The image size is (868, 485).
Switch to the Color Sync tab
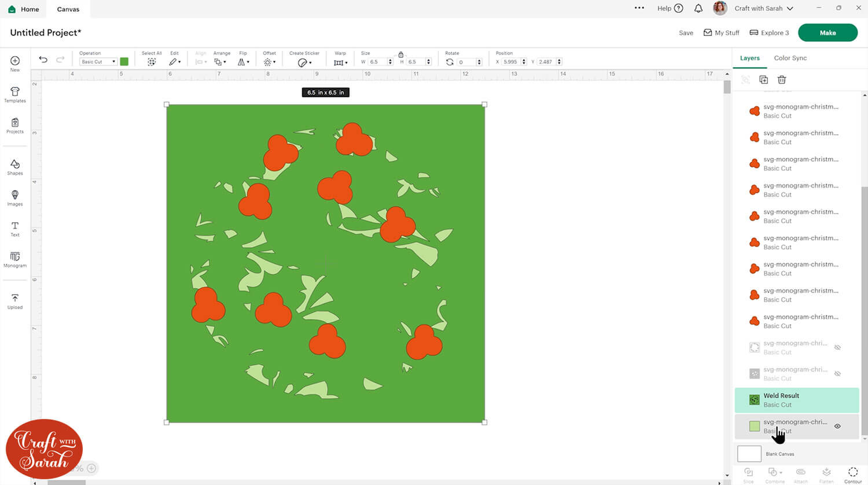[x=790, y=58]
